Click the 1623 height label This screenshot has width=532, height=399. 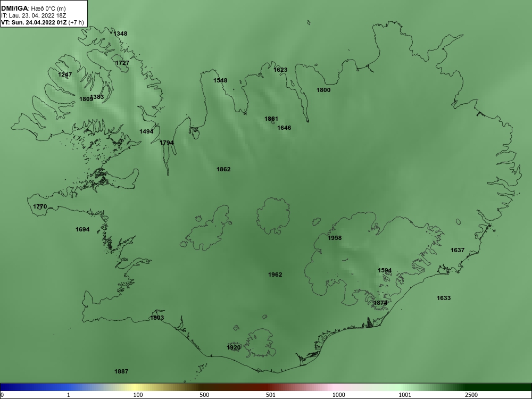pos(280,70)
